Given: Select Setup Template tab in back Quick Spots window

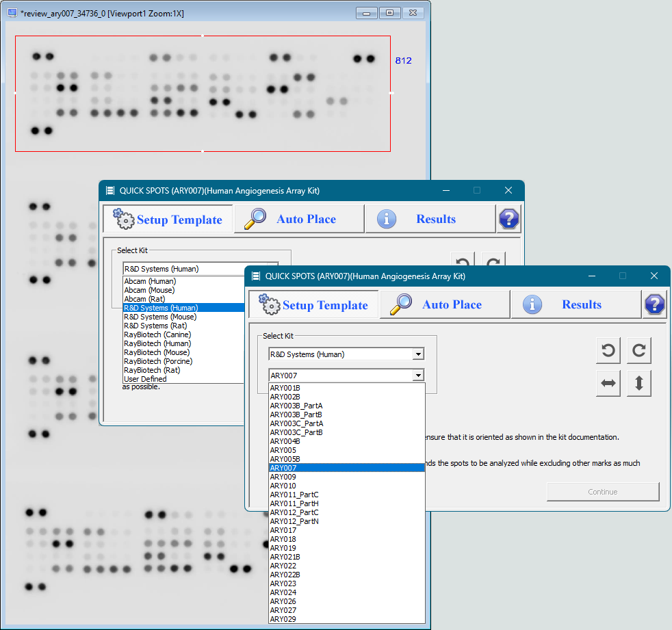Looking at the screenshot, I should click(168, 219).
